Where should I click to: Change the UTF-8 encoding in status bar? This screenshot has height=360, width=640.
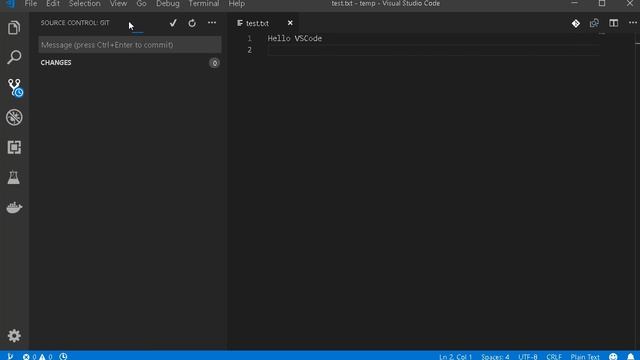[528, 357]
